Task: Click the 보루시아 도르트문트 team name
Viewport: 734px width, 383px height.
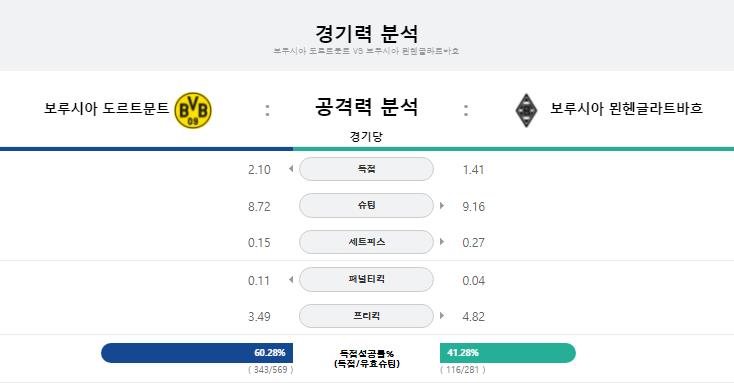Action: click(107, 109)
